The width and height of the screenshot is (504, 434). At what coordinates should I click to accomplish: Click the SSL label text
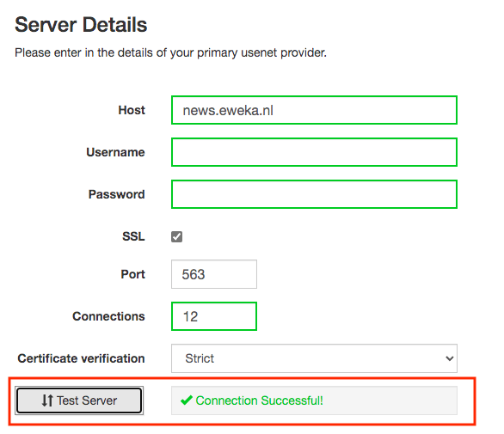[x=133, y=236]
